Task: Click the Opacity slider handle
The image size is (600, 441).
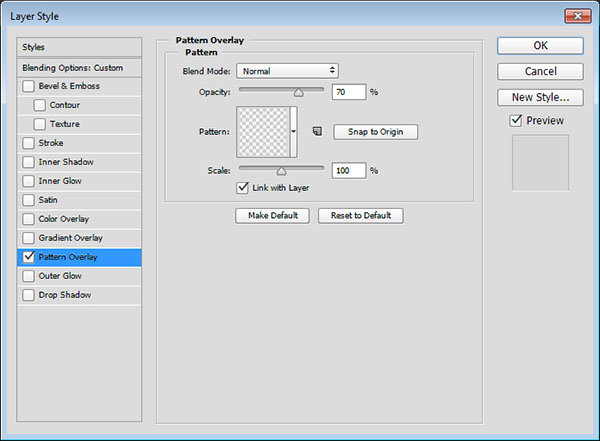Action: (297, 92)
